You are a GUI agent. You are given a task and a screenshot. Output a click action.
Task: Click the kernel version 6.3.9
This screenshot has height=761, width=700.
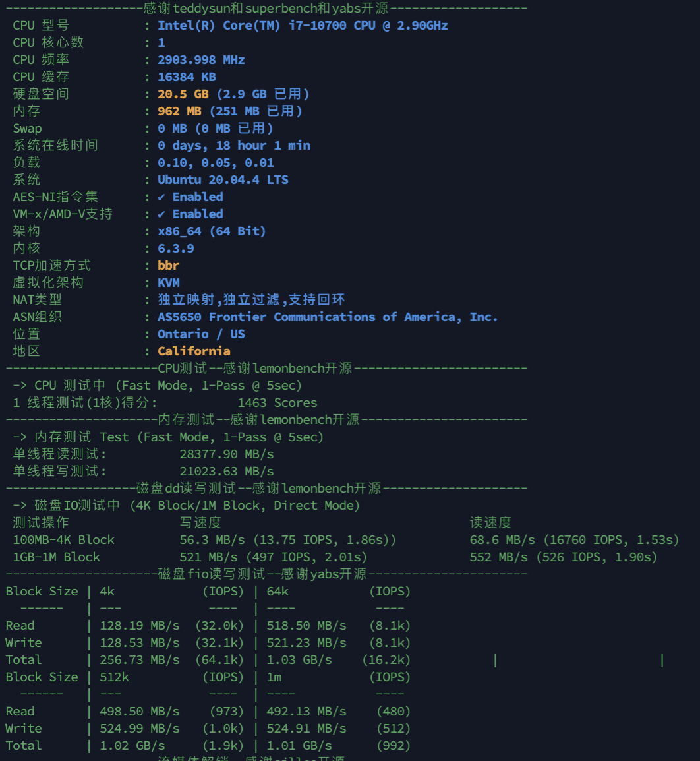click(175, 249)
